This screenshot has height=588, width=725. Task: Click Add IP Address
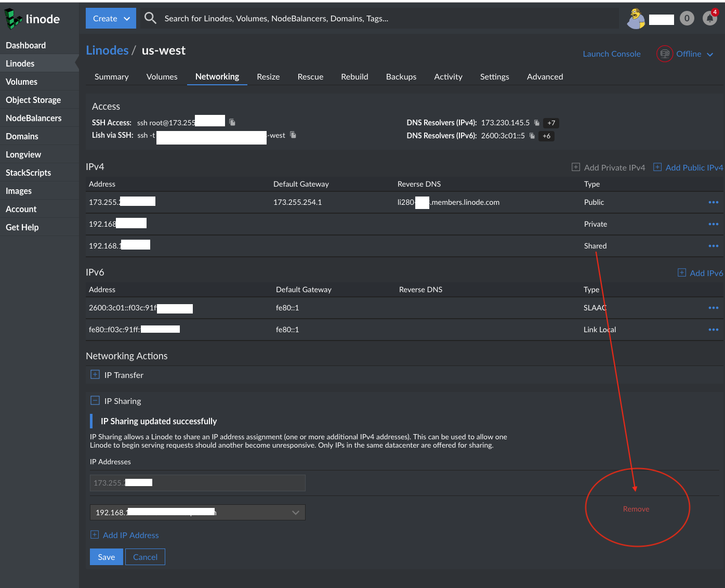125,535
